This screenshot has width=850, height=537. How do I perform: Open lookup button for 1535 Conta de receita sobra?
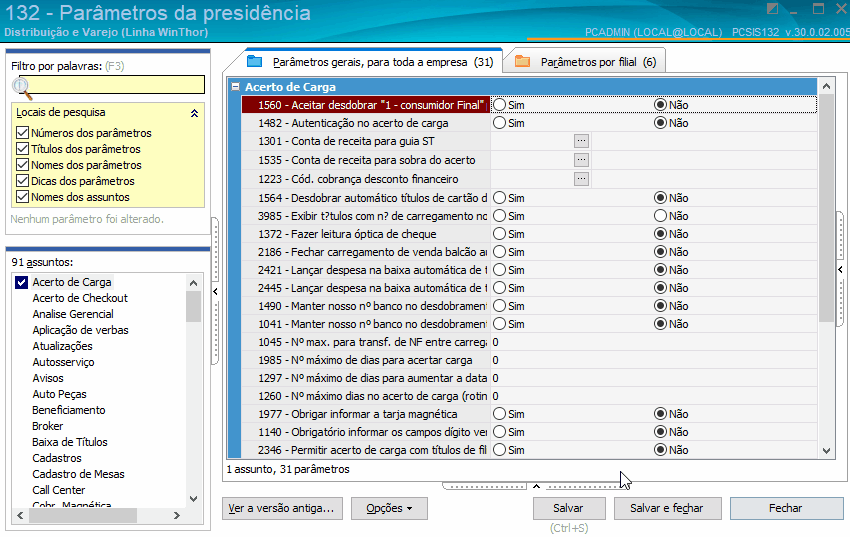[x=581, y=160]
